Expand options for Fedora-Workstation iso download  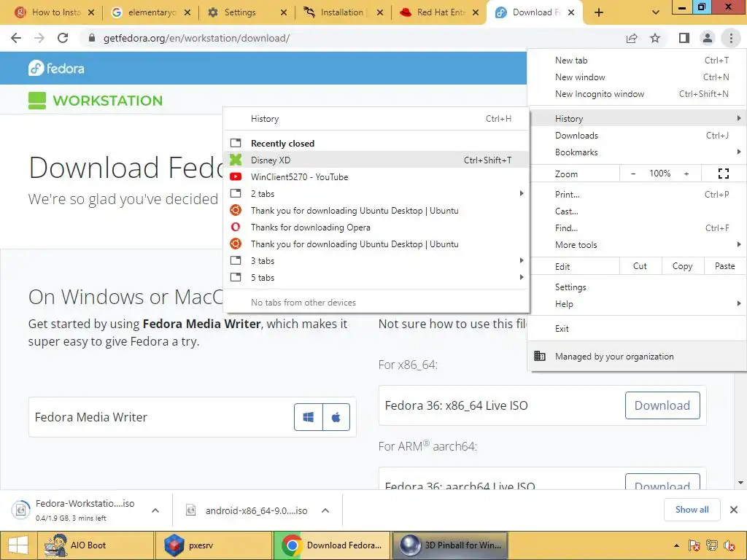point(155,510)
